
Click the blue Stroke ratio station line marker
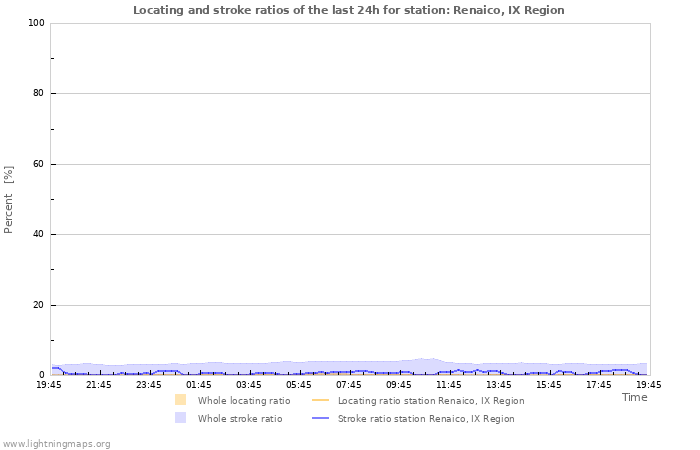coord(320,418)
